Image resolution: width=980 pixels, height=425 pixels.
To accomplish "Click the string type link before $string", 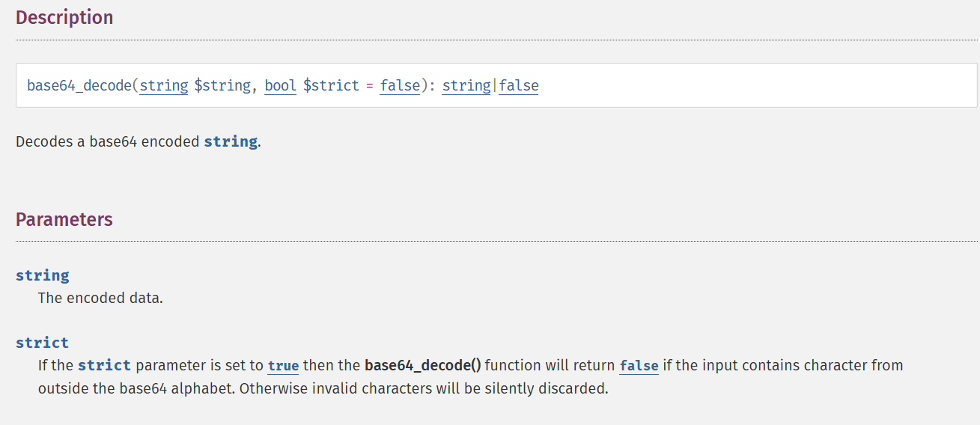I will (164, 85).
